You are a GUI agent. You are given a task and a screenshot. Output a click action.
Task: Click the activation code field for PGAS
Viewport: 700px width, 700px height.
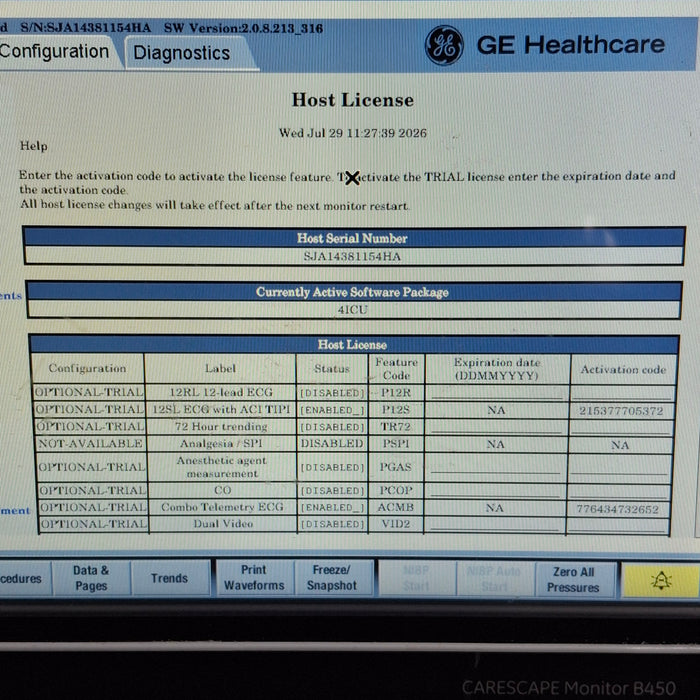pyautogui.click(x=619, y=467)
